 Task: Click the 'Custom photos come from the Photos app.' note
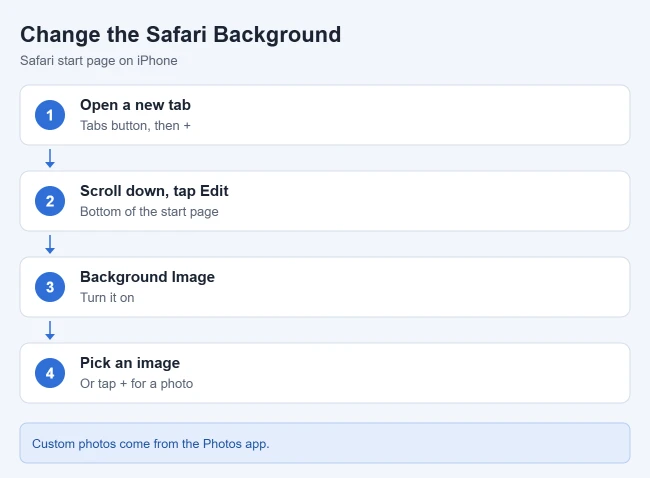click(325, 443)
